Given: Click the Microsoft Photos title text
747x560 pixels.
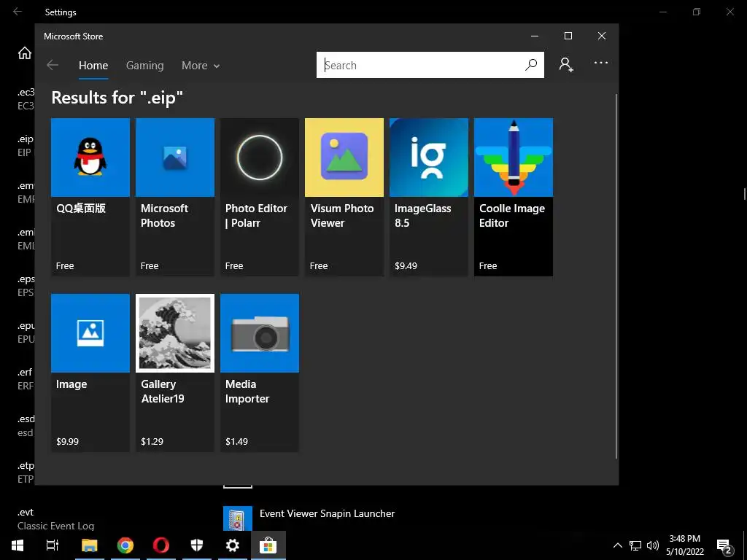Looking at the screenshot, I should pyautogui.click(x=164, y=216).
